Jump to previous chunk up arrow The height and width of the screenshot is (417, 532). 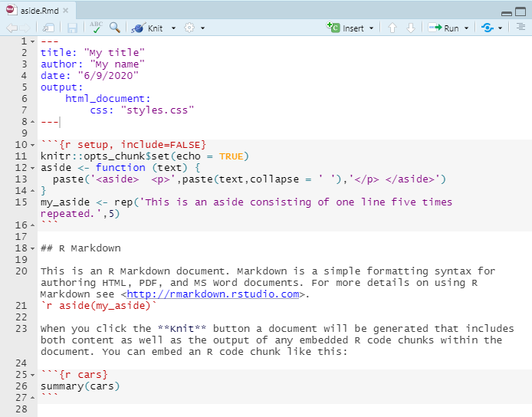tap(392, 28)
